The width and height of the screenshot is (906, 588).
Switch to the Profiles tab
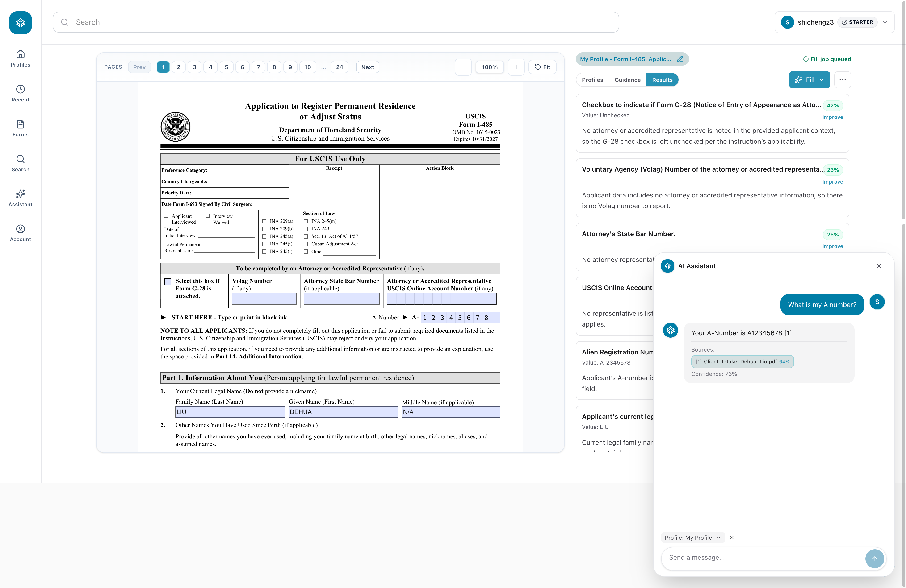tap(592, 80)
